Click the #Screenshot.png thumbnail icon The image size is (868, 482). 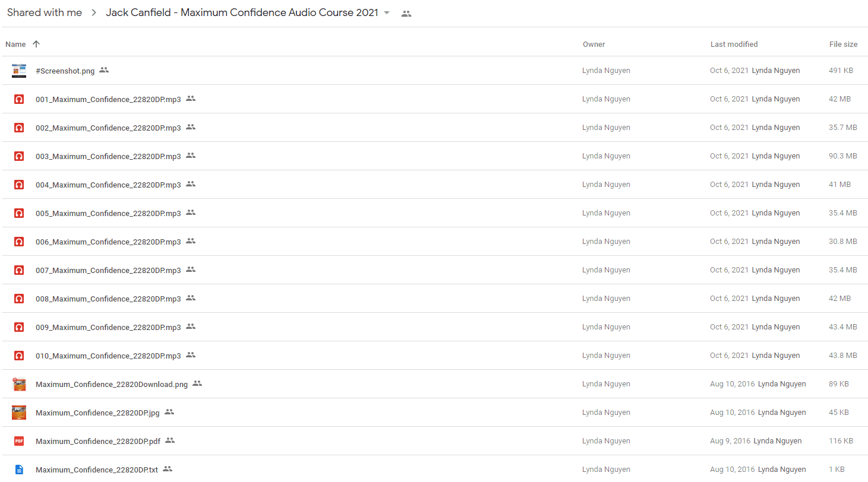pos(19,71)
